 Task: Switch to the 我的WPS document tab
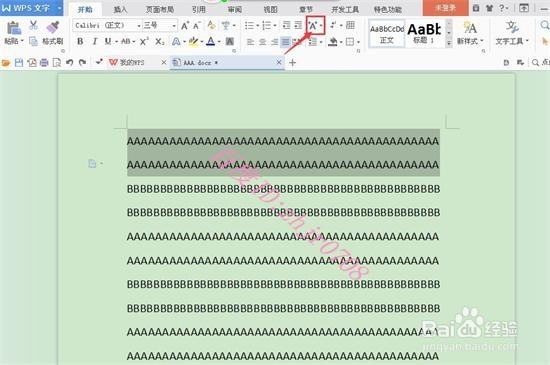[132, 63]
